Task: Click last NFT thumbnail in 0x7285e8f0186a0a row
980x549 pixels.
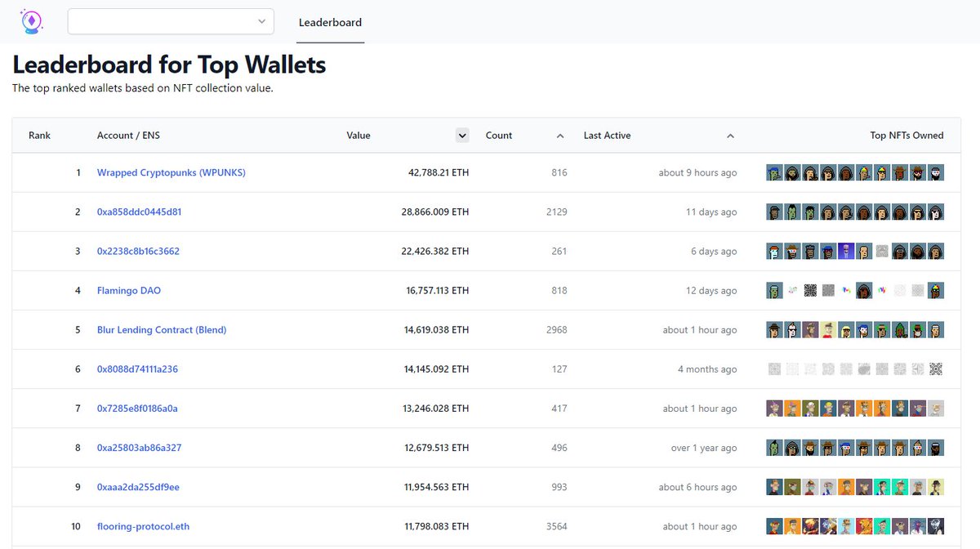Action: click(x=936, y=408)
